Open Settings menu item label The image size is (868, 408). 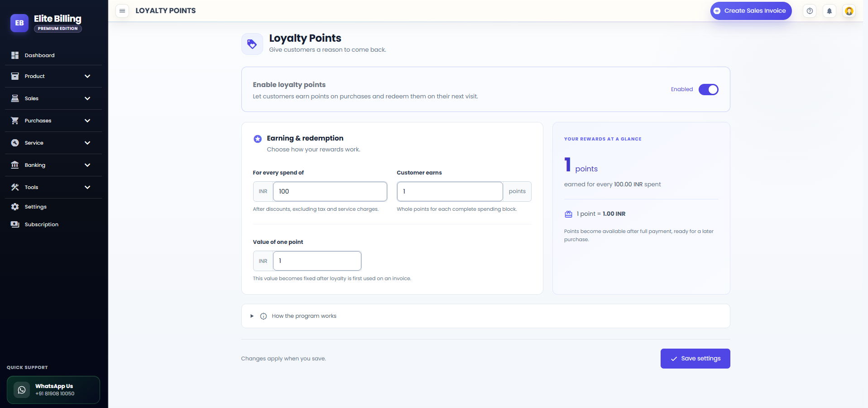[36, 207]
